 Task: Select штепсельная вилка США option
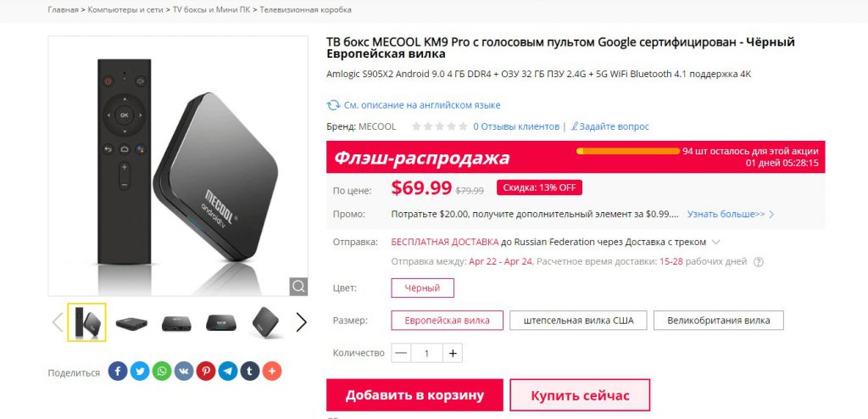pyautogui.click(x=578, y=321)
